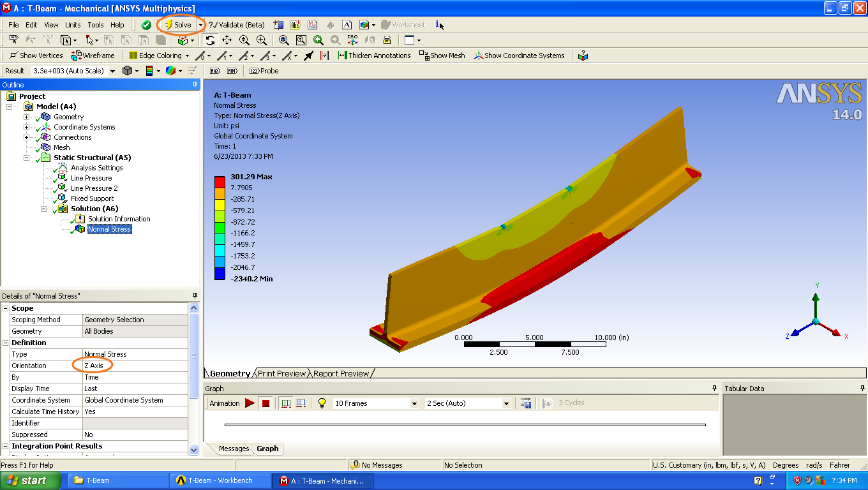
Task: Click the Windows Start button
Action: point(30,480)
